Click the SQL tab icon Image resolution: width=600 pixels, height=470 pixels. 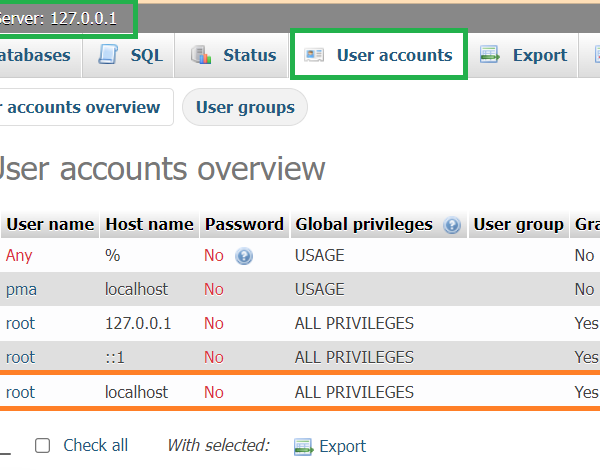point(109,56)
